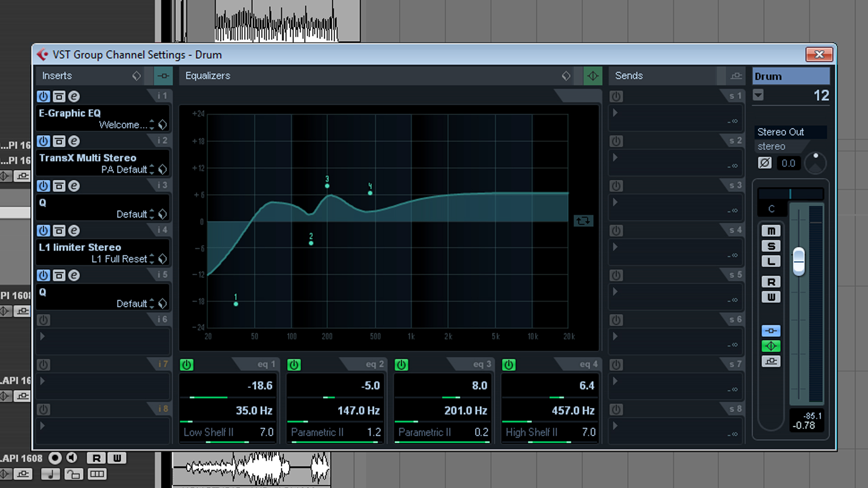Click the Drum channel volume fader
Screen dimensions: 868x488
(799, 261)
